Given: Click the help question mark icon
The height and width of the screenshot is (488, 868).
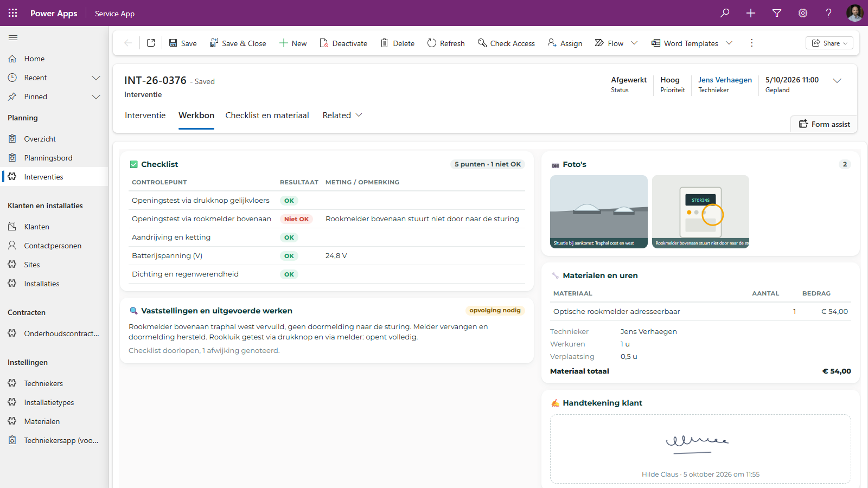Looking at the screenshot, I should pyautogui.click(x=829, y=13).
